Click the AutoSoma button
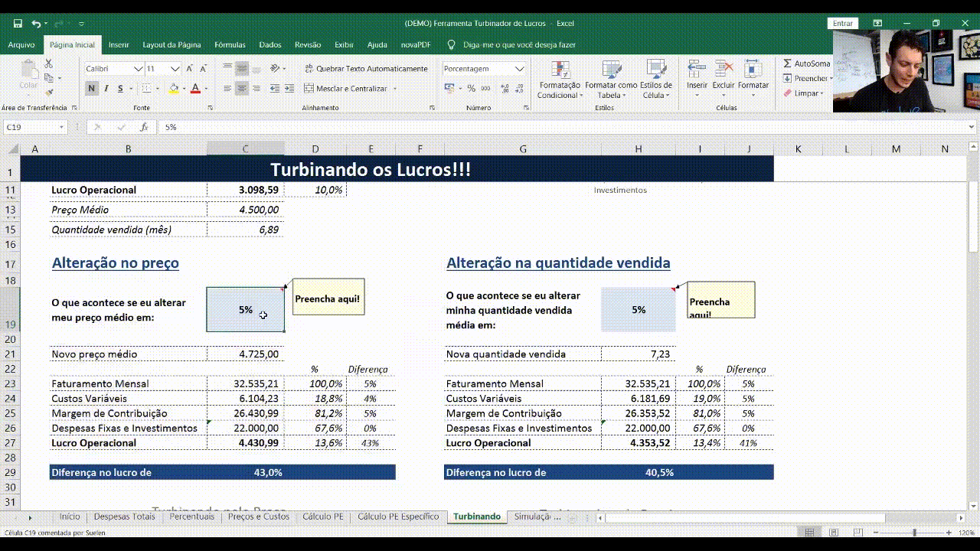Viewport: 980px width, 551px height. click(x=806, y=64)
